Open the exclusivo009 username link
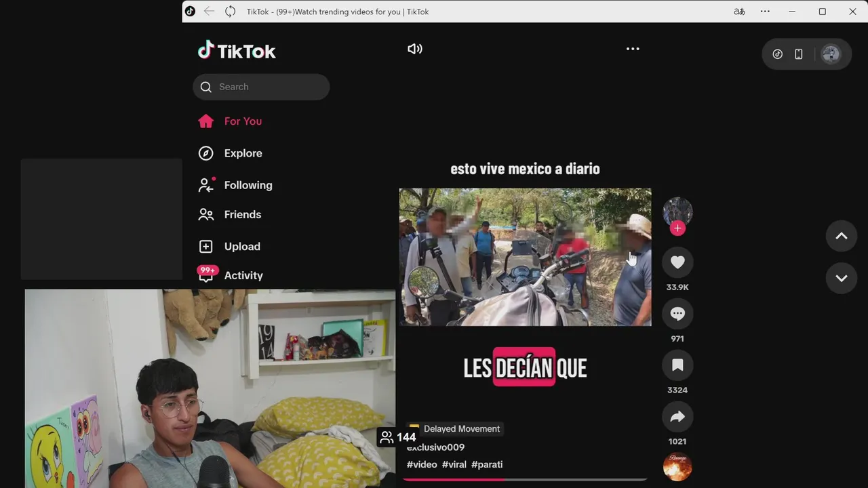This screenshot has height=488, width=868. tap(435, 447)
